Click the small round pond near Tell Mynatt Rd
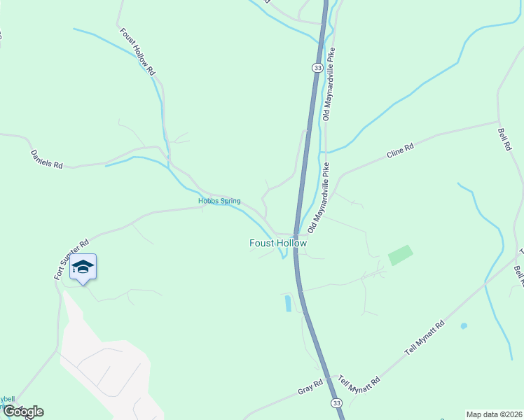This screenshot has height=420, width=524. point(464,326)
